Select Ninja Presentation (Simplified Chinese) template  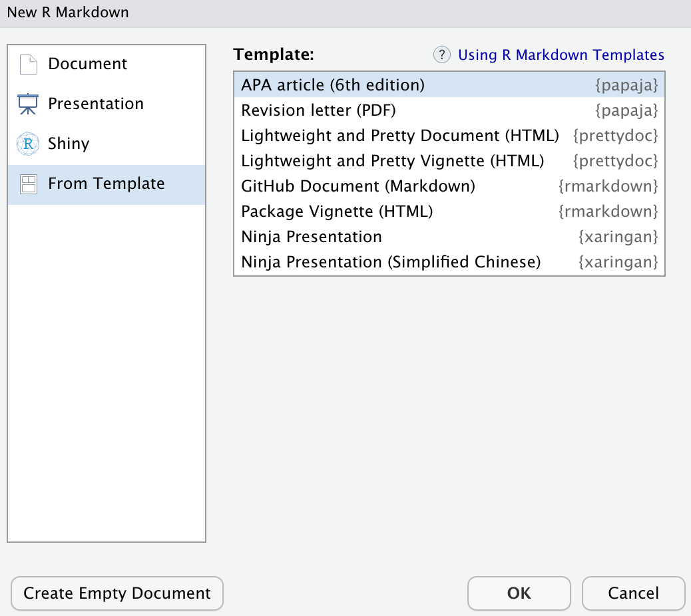[449, 262]
